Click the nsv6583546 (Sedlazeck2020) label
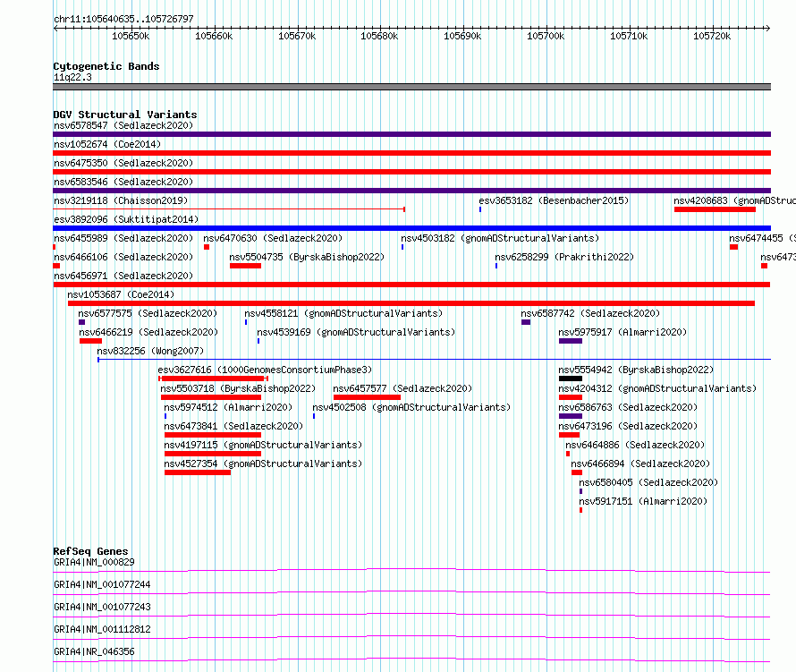This screenshot has width=796, height=672. coord(123,182)
